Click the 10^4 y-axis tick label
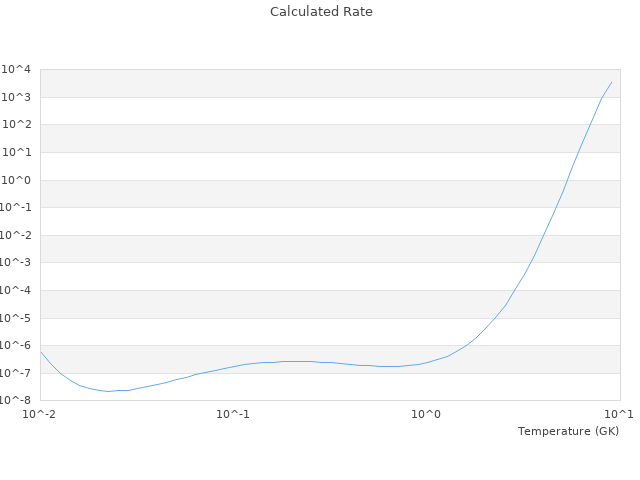This screenshot has width=640, height=480. pos(17,70)
